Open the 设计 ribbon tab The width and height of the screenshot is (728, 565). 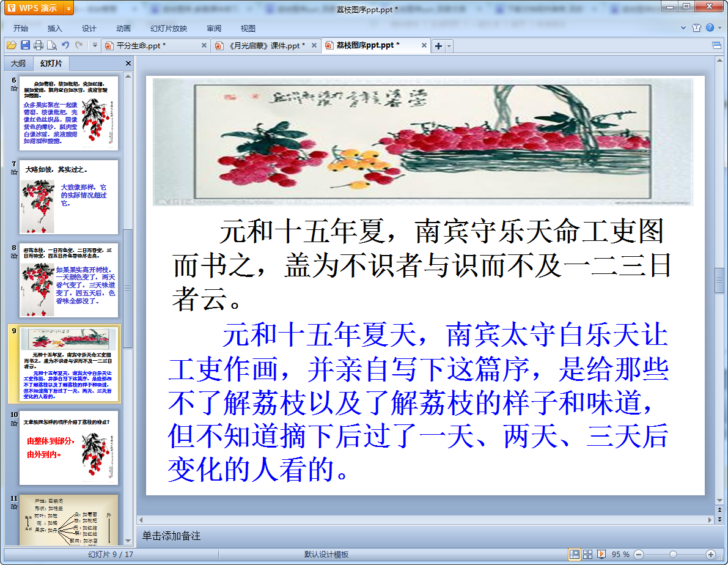(x=89, y=28)
